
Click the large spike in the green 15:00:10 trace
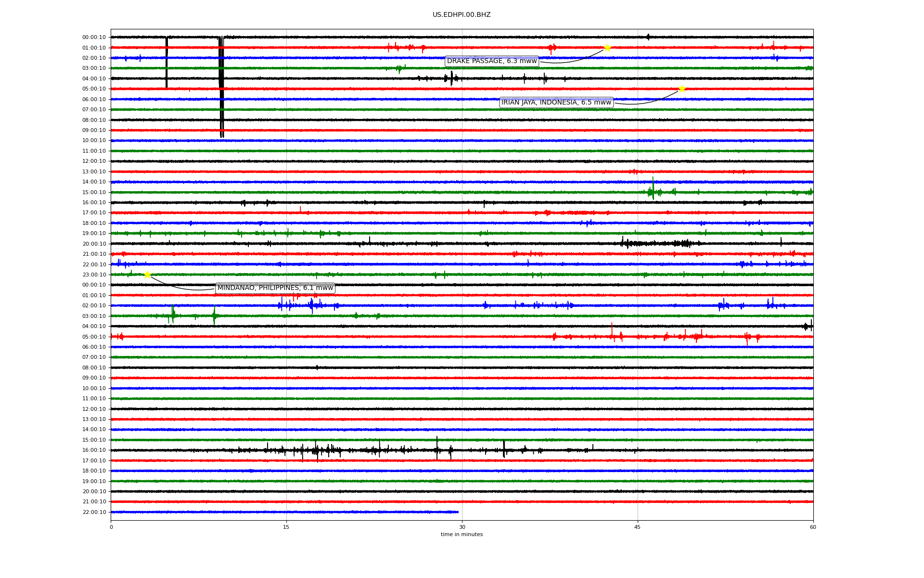(653, 188)
